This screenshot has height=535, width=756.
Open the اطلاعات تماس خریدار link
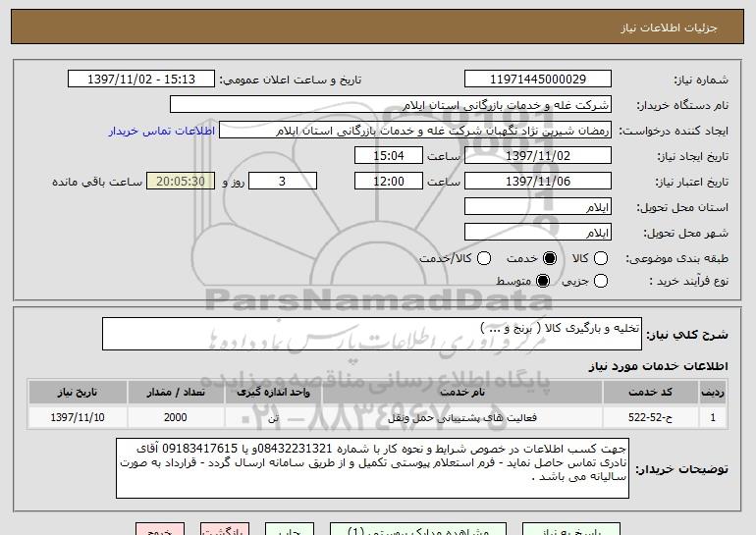pyautogui.click(x=162, y=132)
